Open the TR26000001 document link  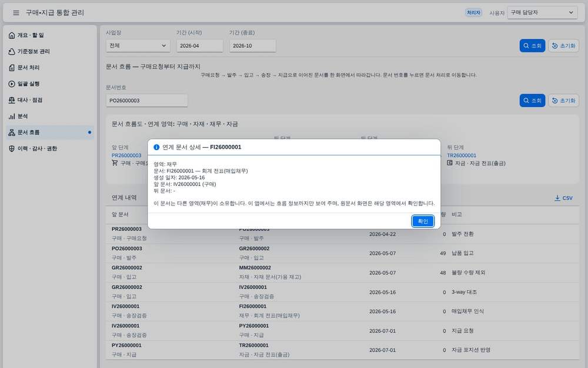(x=462, y=155)
